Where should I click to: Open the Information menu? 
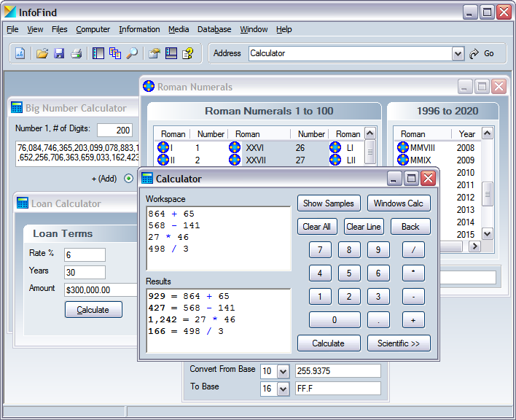[x=139, y=29]
